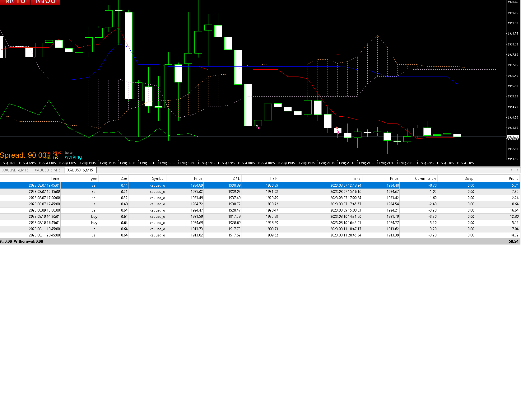Sort by the S / L column header
521x420 pixels.
point(236,179)
